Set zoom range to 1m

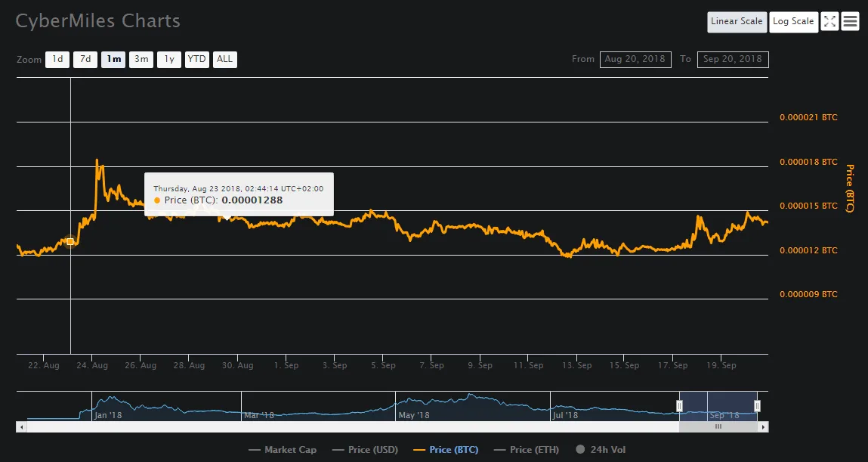113,59
